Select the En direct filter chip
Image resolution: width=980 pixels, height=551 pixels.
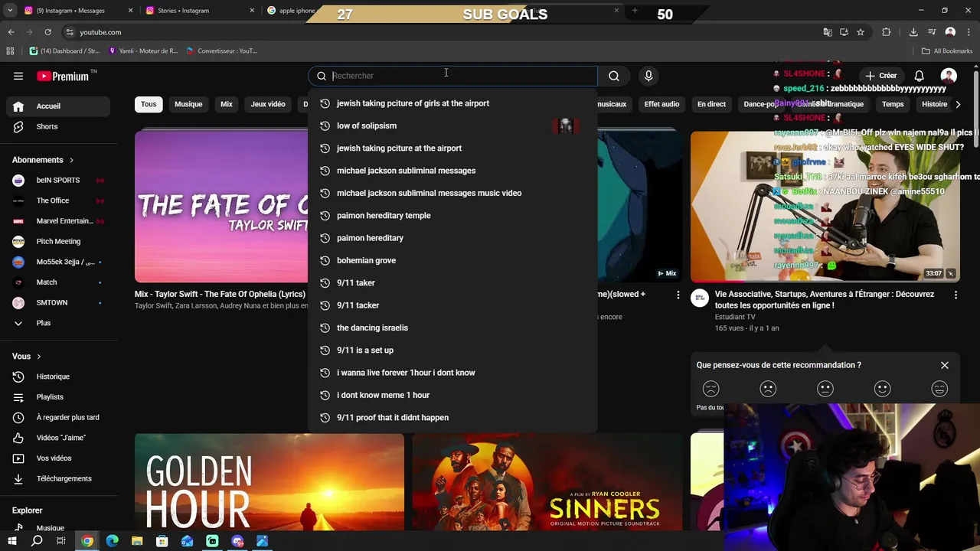tap(711, 104)
